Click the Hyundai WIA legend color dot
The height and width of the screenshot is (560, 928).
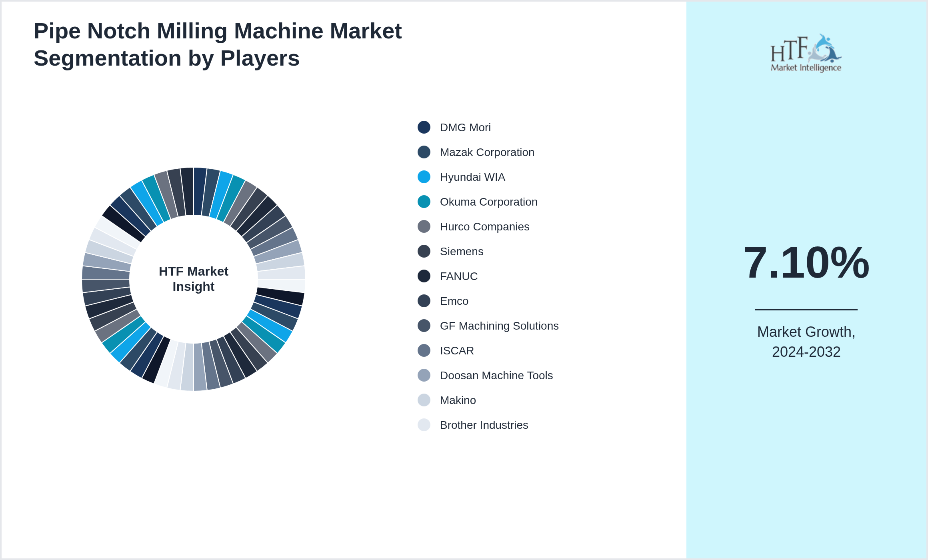point(424,177)
